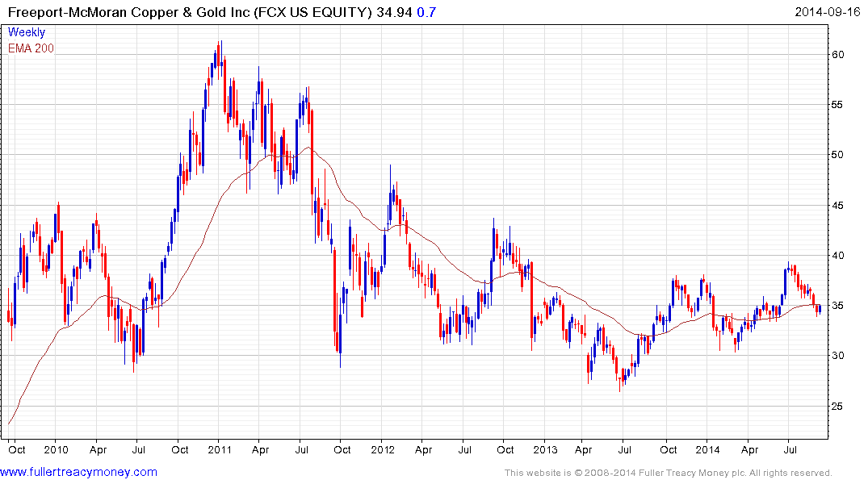Click the copyright notice text

pos(669,473)
